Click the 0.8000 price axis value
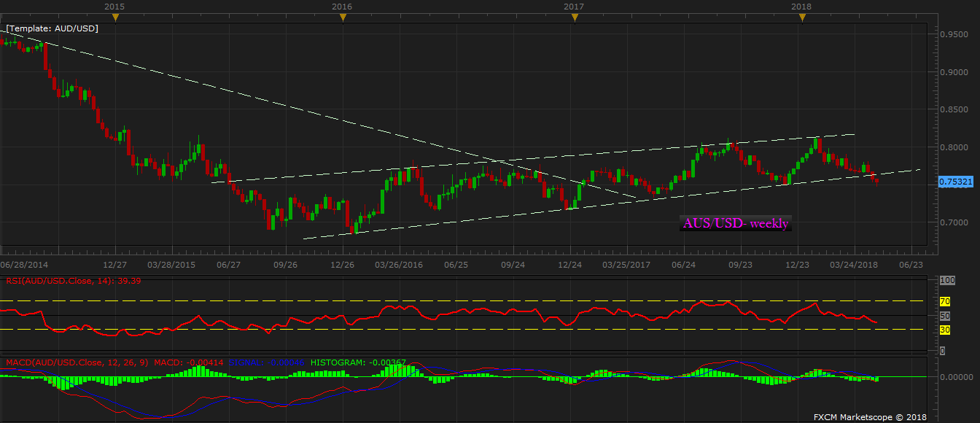 pyautogui.click(x=953, y=147)
